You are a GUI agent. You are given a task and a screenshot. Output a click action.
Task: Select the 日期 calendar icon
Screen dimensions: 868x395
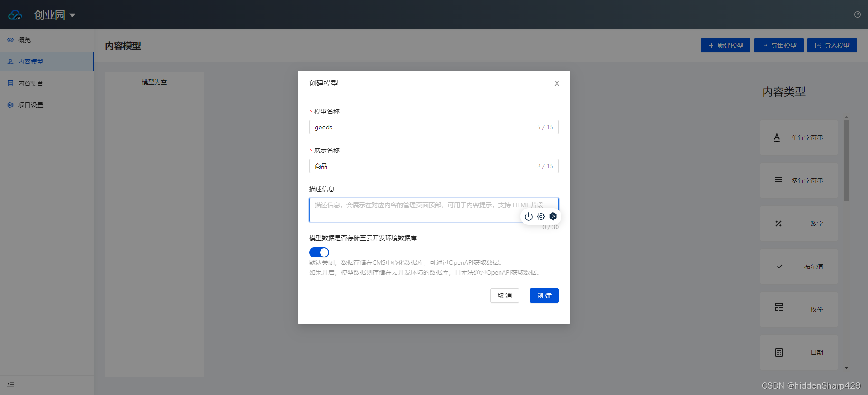tap(778, 352)
